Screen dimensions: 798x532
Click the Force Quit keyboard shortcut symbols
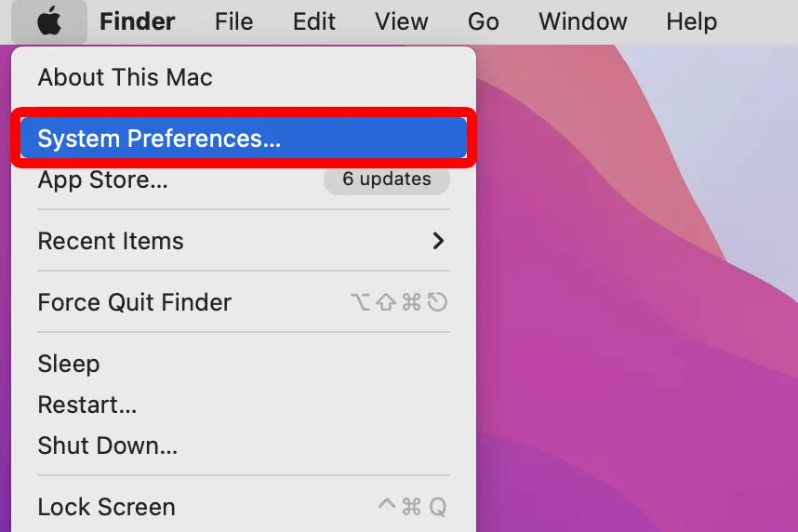coord(399,302)
